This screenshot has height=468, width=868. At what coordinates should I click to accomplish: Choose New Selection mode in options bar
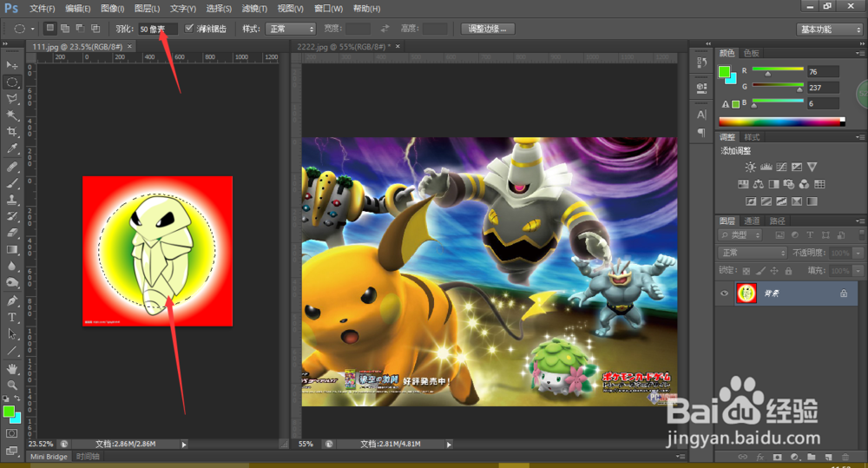[x=49, y=29]
